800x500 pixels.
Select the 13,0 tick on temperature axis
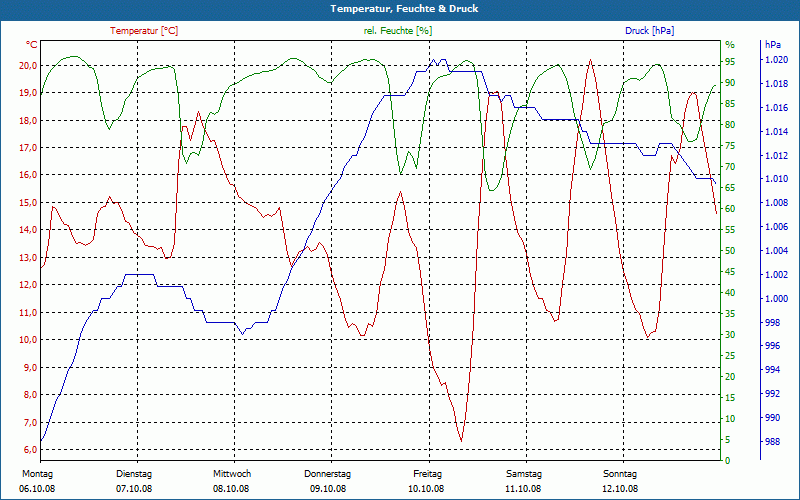tap(28, 257)
